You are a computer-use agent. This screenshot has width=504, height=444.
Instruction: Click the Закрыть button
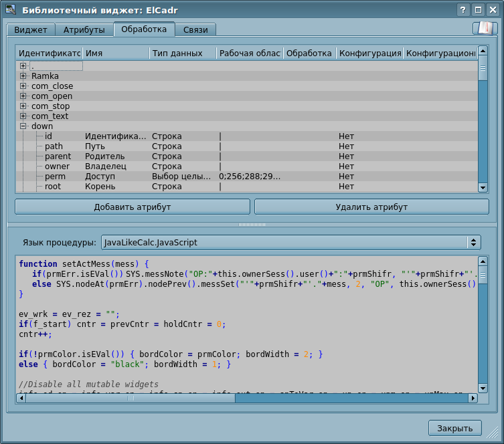coord(455,429)
